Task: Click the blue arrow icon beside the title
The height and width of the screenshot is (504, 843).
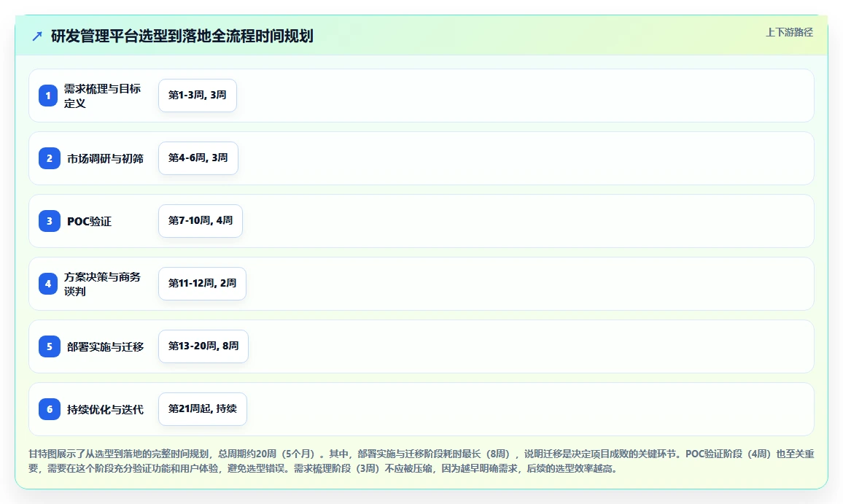Action: pyautogui.click(x=37, y=36)
